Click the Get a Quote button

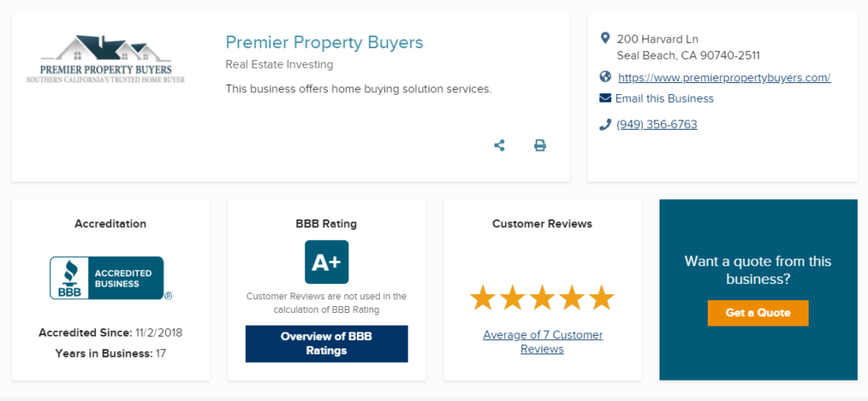pyautogui.click(x=758, y=313)
